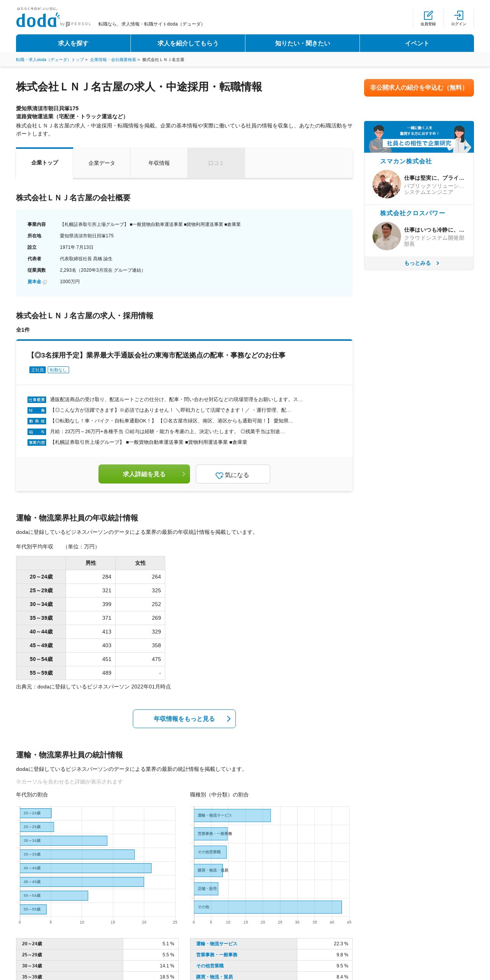
Task: Click 企業情報・会社概要検索 breadcrumb link
Action: (x=113, y=60)
